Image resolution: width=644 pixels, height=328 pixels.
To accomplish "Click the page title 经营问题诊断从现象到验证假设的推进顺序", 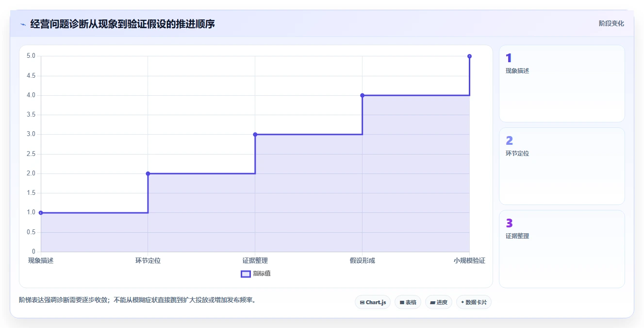I will 122,24.
